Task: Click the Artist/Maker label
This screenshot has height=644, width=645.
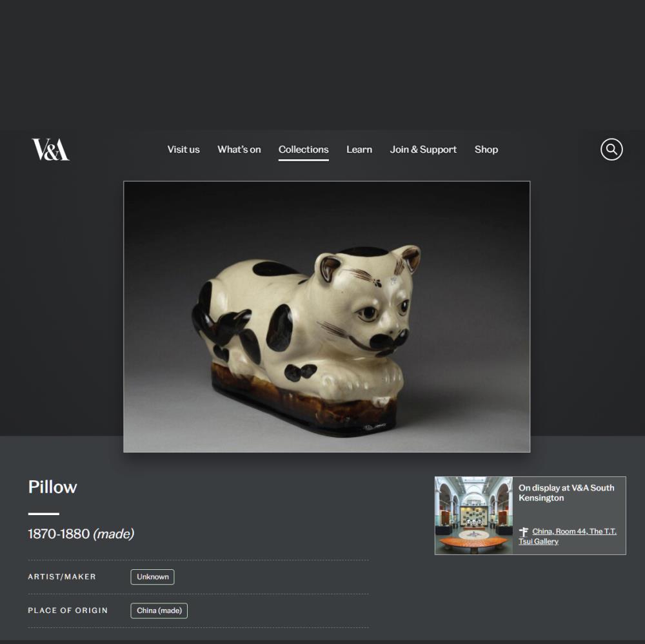Action: pos(62,576)
